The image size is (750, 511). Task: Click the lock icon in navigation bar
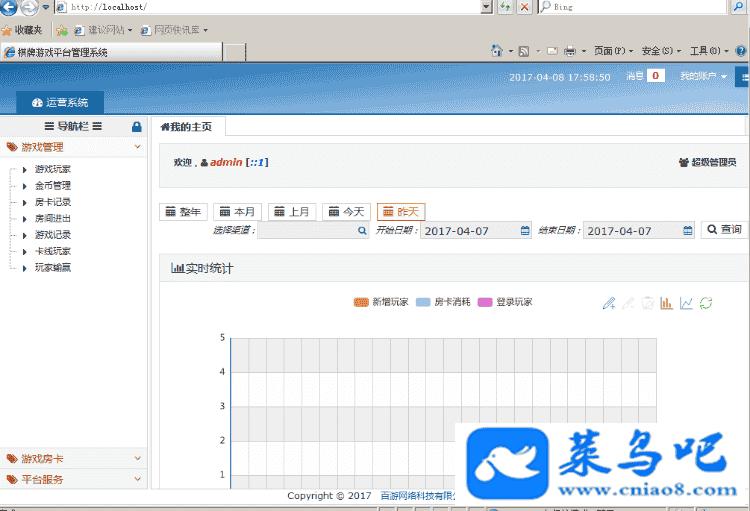click(136, 127)
